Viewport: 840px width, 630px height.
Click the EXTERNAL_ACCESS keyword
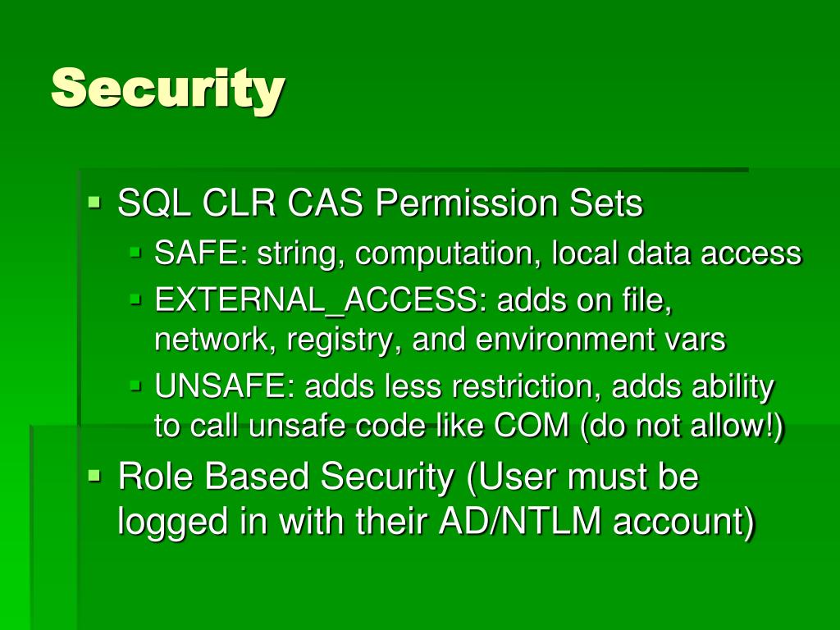click(316, 300)
